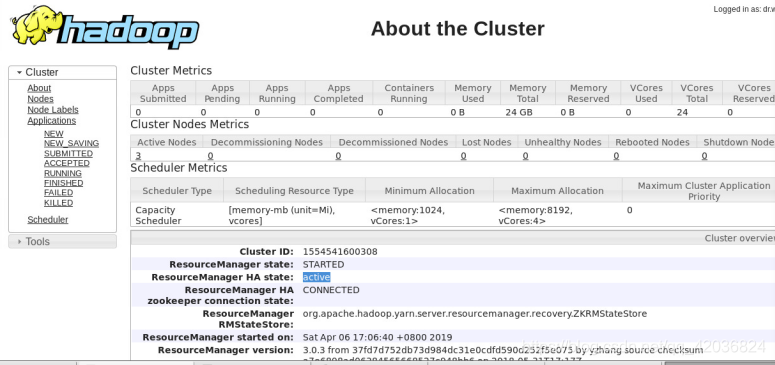Click the Rebooted Nodes count link
The height and width of the screenshot is (365, 775).
coord(616,156)
